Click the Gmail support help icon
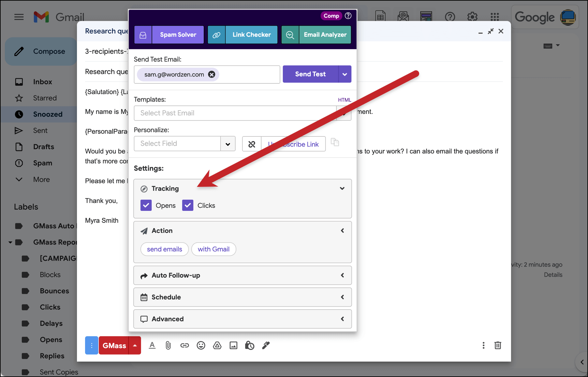The width and height of the screenshot is (588, 377). point(450,17)
